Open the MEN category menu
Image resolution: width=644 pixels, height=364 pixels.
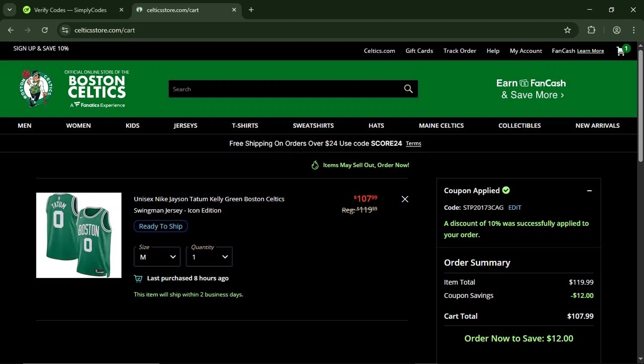(24, 125)
